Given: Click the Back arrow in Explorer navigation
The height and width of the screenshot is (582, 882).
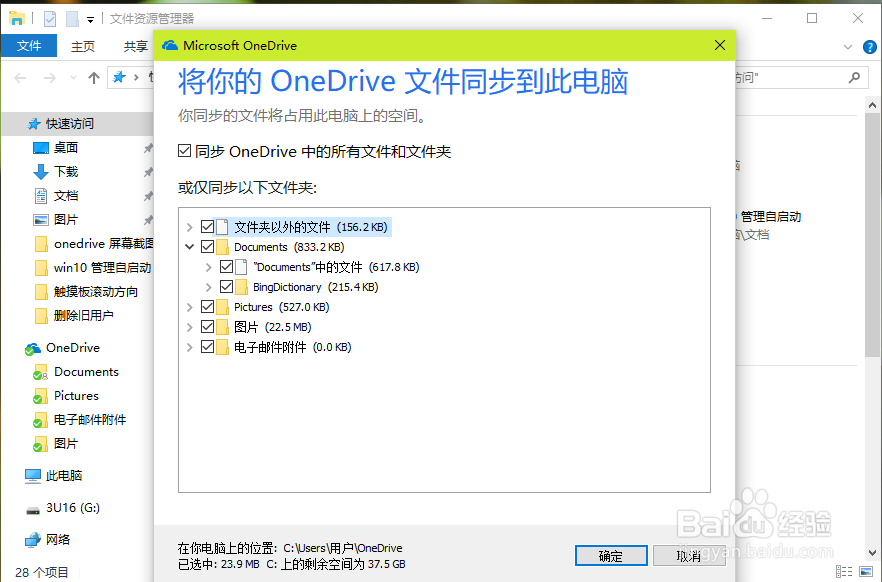Looking at the screenshot, I should (x=20, y=78).
